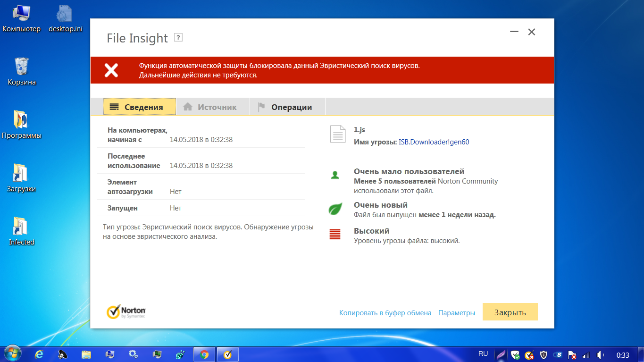Open the Windows Start menu

tap(12, 354)
